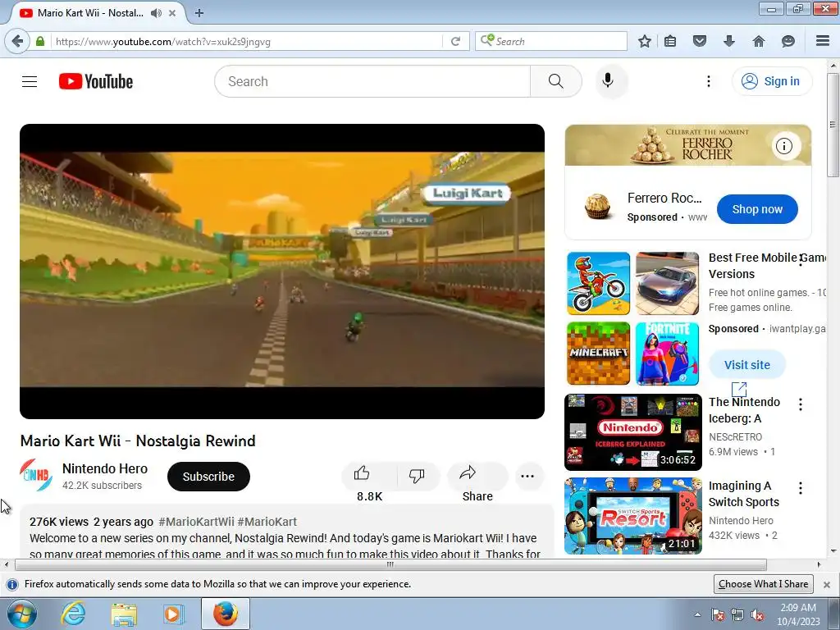Screen dimensions: 840x630
Task: Click the muted volume tray icon
Action: click(x=757, y=614)
